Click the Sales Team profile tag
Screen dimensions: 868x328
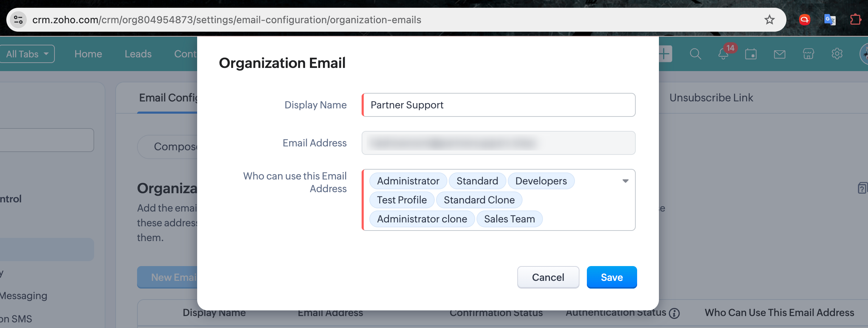click(x=509, y=219)
